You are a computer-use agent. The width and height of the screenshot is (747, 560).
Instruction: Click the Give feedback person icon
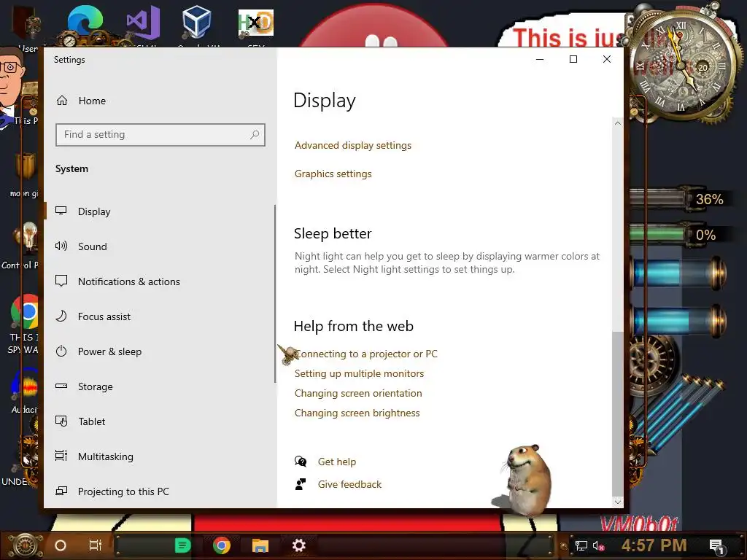tap(301, 484)
